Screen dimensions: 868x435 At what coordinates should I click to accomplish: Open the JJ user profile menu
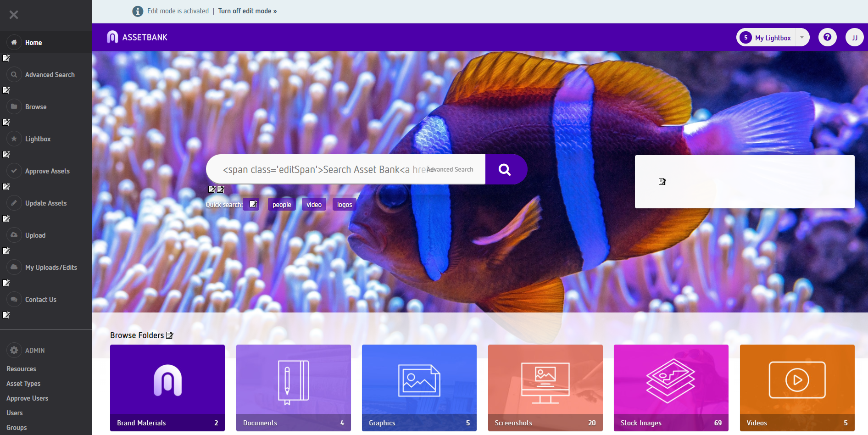click(x=855, y=37)
